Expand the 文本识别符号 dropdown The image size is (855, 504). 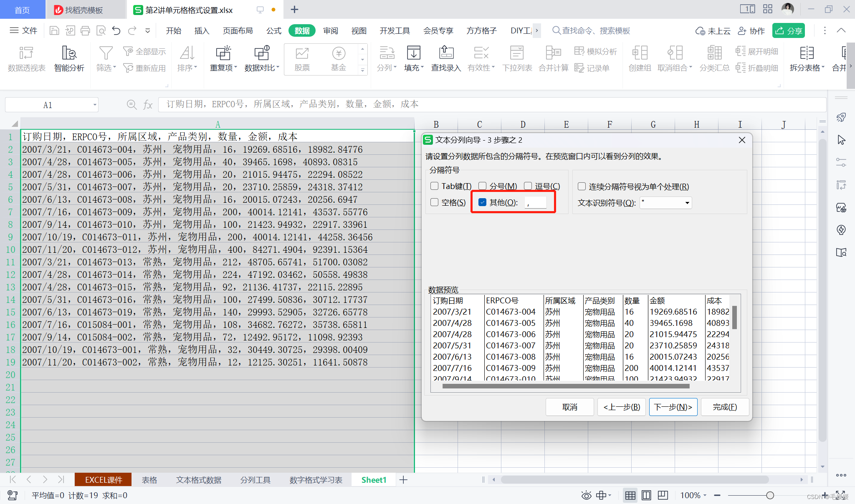[687, 203]
